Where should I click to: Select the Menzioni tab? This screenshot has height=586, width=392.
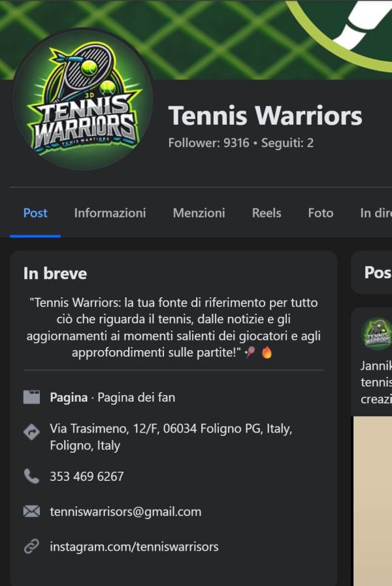click(x=199, y=213)
